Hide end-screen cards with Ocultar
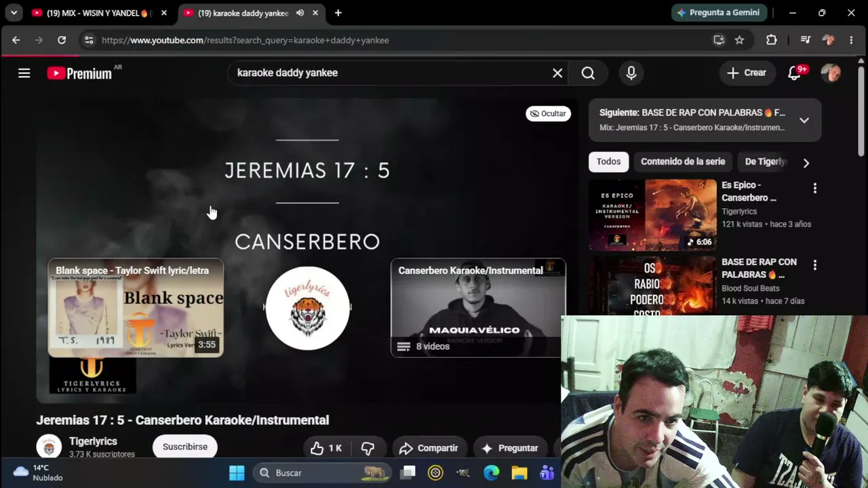 coord(548,114)
